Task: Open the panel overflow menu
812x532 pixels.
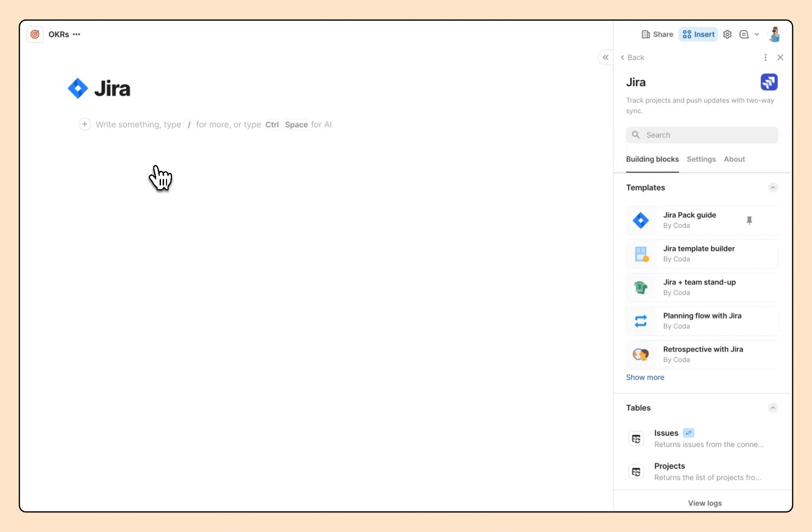Action: (x=765, y=57)
